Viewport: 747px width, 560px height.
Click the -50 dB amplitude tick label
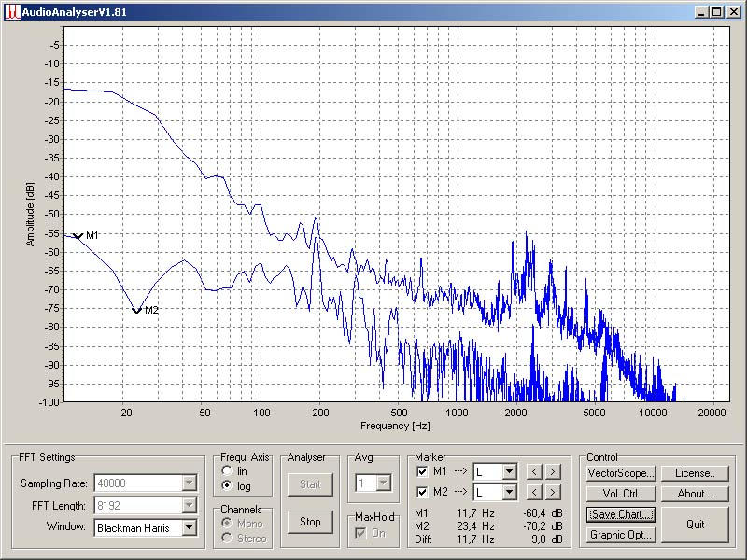[x=52, y=215]
